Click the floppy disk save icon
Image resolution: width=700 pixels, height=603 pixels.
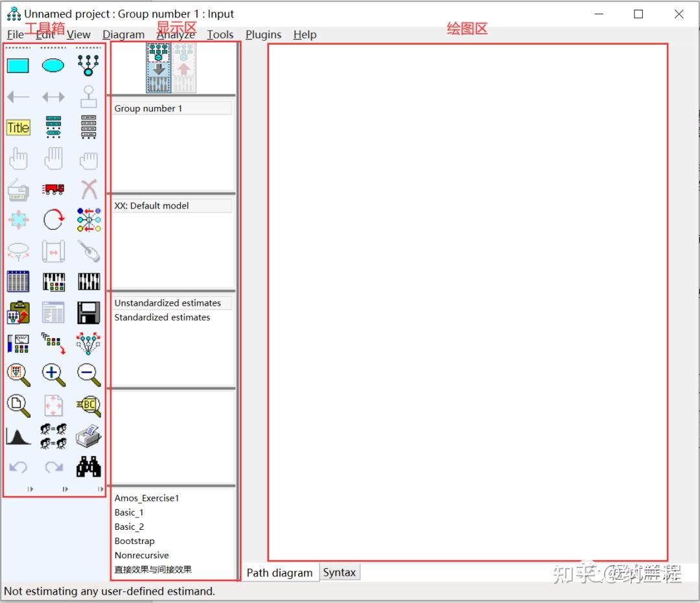pos(88,312)
